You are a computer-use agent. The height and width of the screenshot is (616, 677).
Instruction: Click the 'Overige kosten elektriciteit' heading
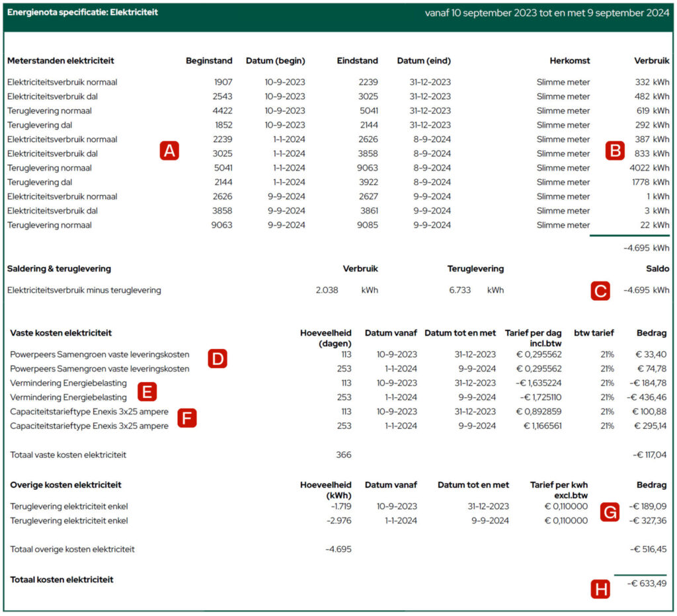coord(65,485)
